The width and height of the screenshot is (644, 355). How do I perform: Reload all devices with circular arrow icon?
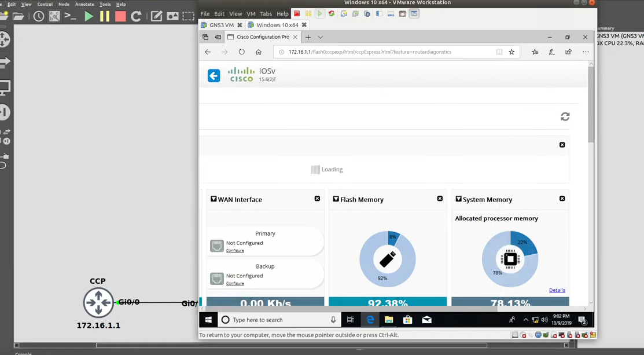click(x=137, y=16)
